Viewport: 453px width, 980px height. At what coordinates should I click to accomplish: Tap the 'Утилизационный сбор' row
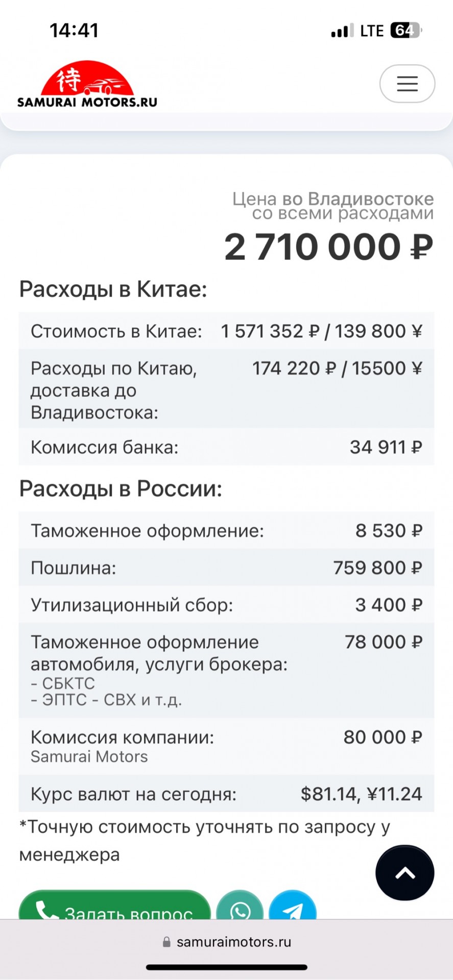click(226, 605)
